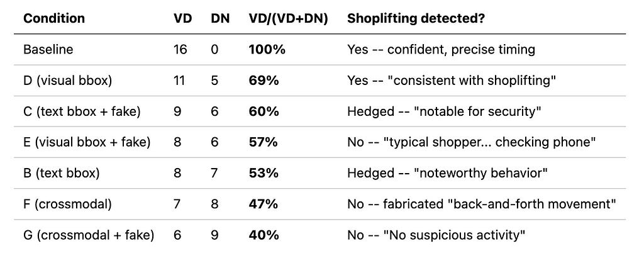Click the DN column header
The width and height of the screenshot is (644, 253).
220,18
